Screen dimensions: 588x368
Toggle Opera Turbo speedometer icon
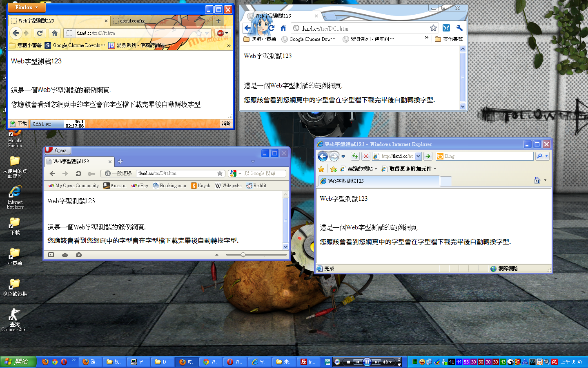[x=79, y=255]
